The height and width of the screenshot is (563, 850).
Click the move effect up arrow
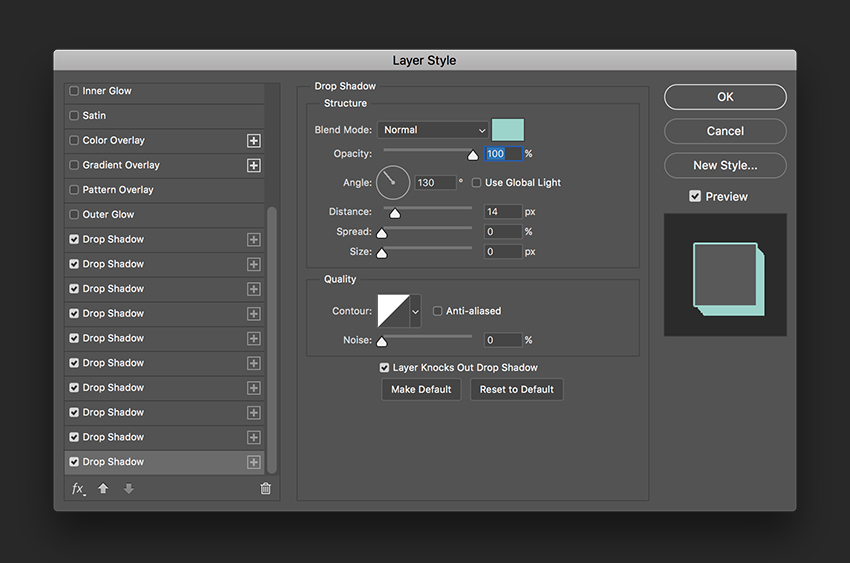103,489
